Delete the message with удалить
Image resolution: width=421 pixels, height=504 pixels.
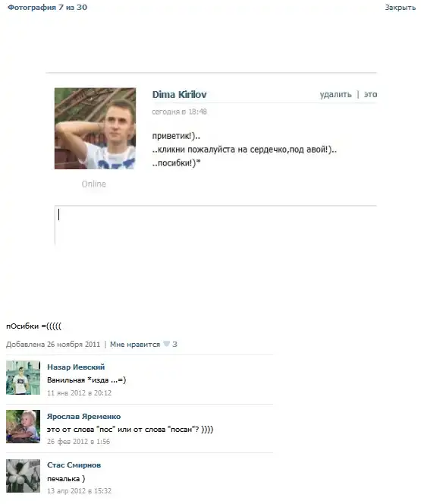point(335,94)
